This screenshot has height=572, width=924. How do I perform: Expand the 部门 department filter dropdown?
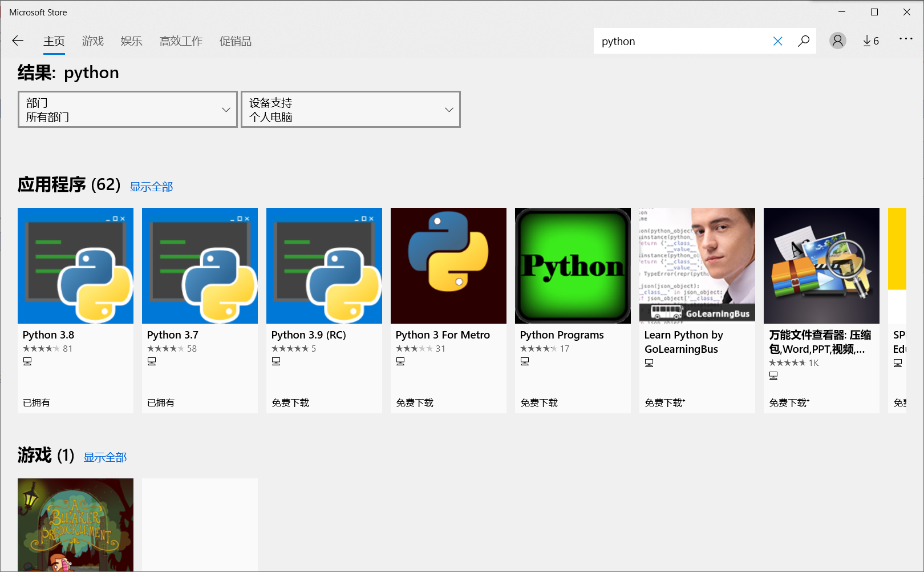pos(128,110)
